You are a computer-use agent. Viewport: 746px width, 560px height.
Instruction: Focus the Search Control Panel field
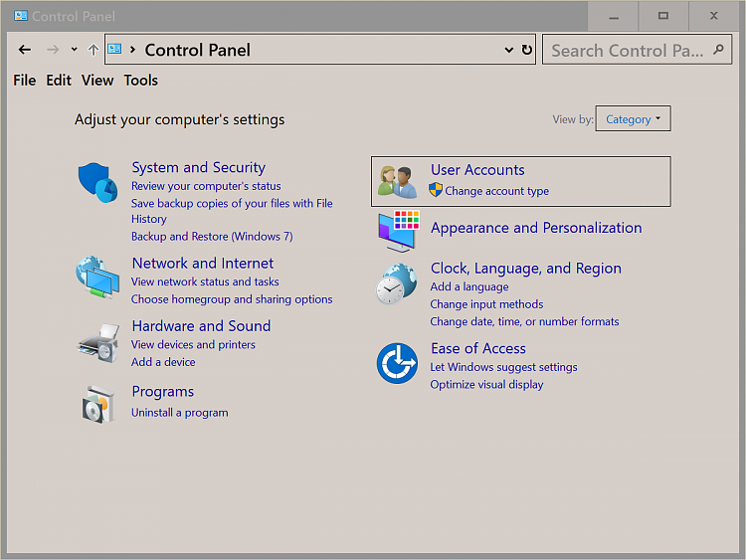(x=637, y=50)
